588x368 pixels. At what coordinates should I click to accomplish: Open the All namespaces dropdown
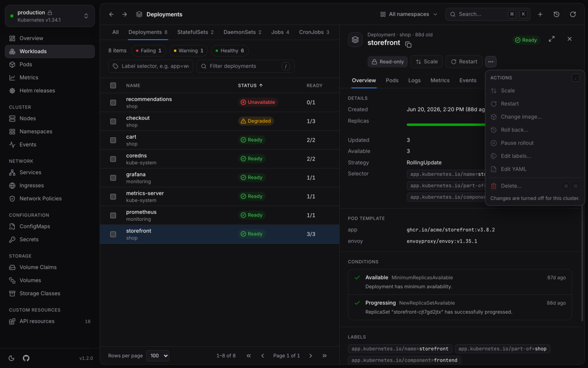(409, 14)
